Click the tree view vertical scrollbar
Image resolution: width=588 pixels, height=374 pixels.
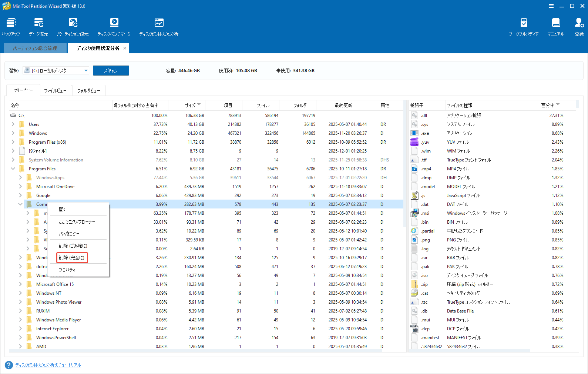coord(405,163)
